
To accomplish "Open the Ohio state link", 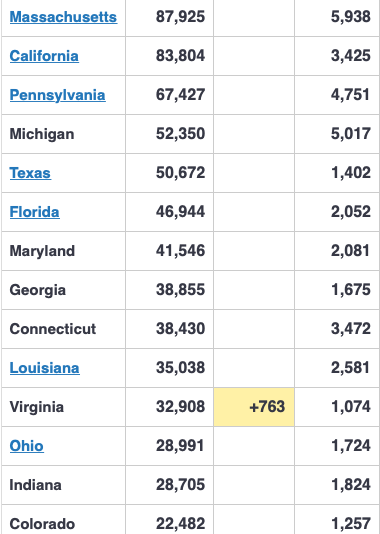I will pyautogui.click(x=27, y=446).
